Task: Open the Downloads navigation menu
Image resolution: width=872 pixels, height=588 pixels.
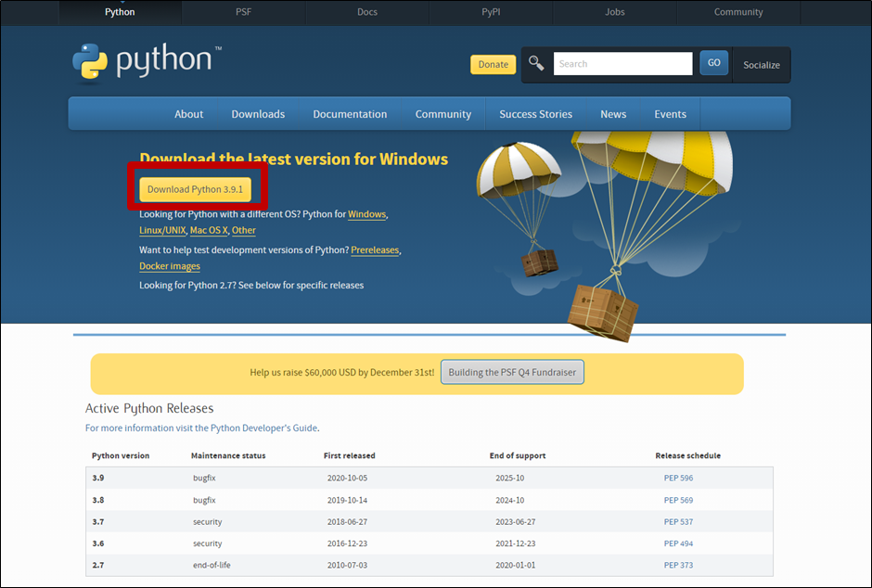Action: (258, 114)
